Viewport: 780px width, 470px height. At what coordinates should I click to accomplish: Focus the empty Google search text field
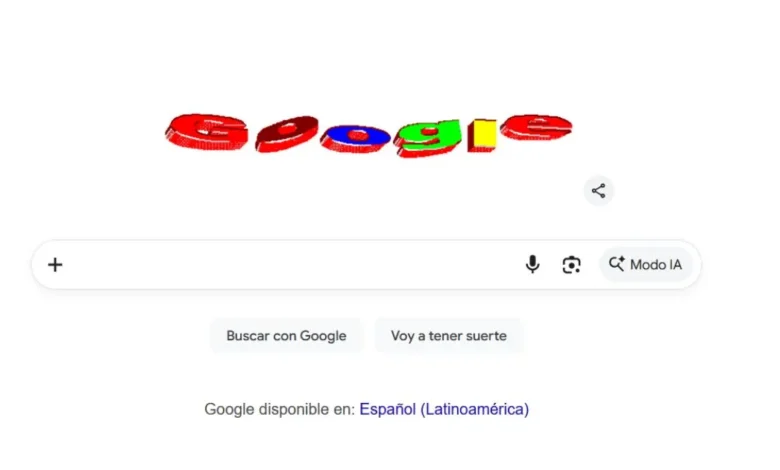293,265
